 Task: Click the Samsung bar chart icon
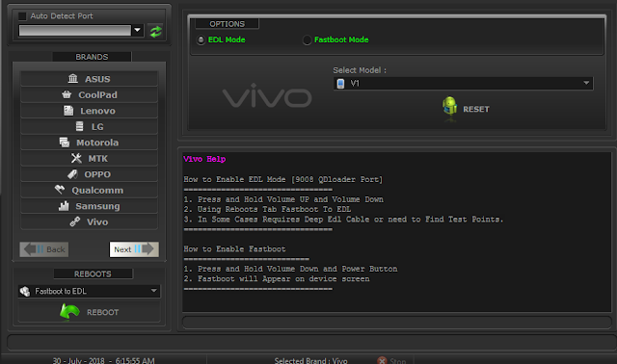64,205
